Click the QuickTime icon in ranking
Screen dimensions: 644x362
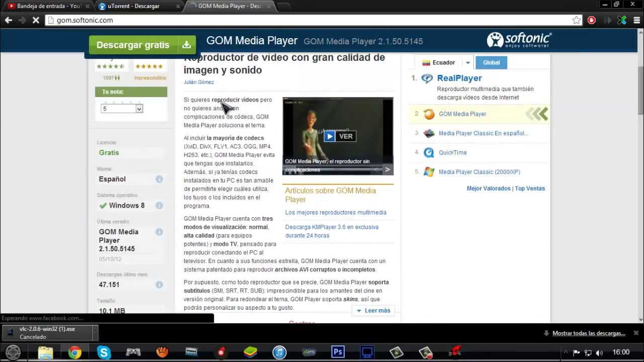(x=429, y=152)
